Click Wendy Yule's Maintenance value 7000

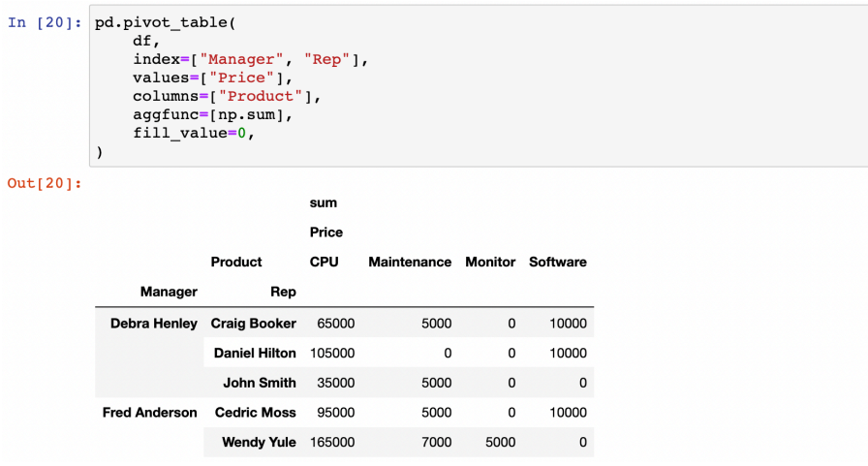pyautogui.click(x=436, y=443)
